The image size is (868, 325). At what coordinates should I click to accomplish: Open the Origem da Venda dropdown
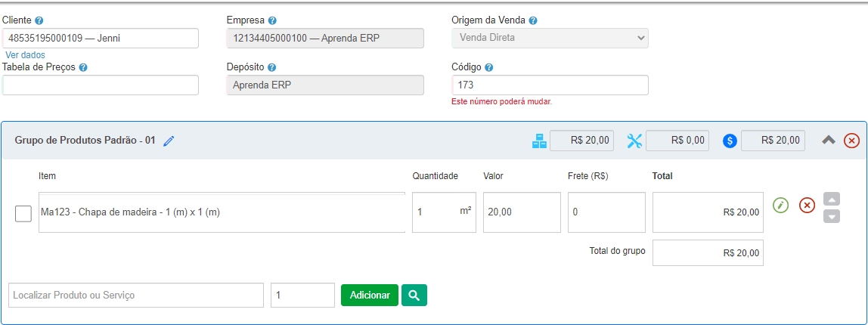(550, 38)
